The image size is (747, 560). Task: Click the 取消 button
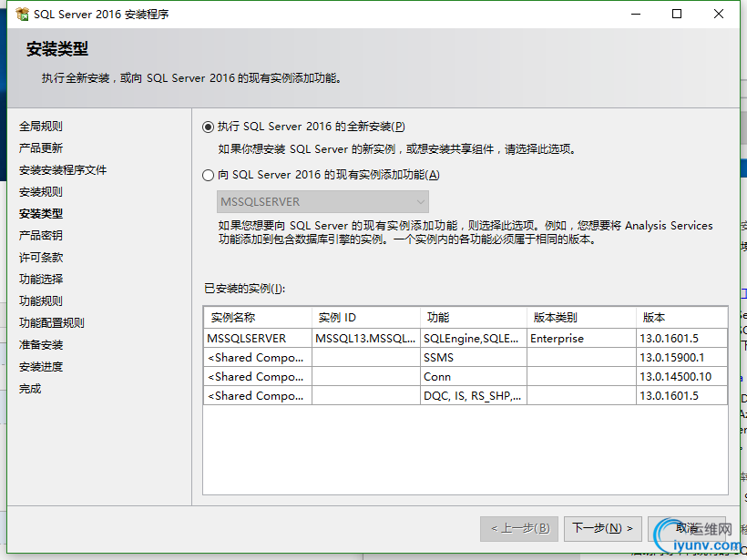pos(687,528)
